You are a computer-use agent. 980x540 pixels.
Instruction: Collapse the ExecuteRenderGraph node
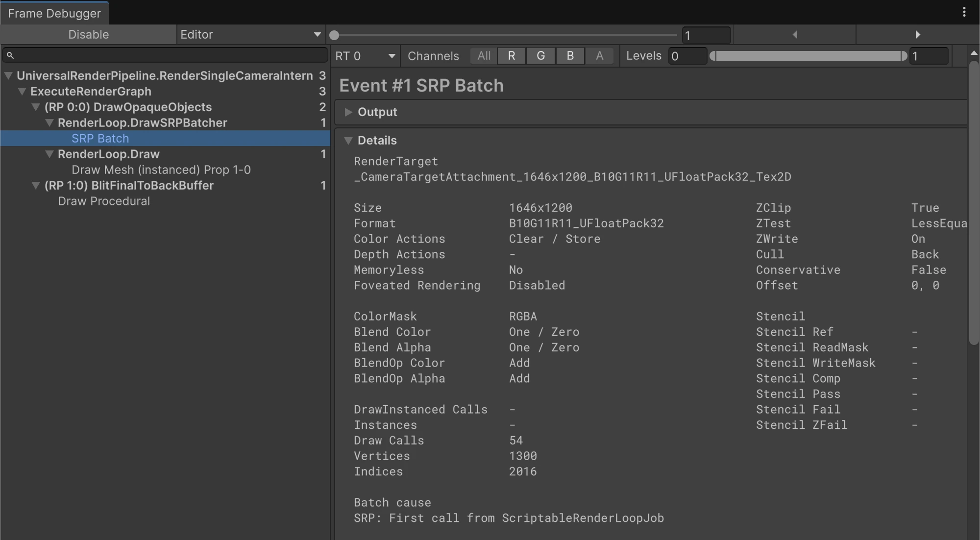pyautogui.click(x=22, y=92)
